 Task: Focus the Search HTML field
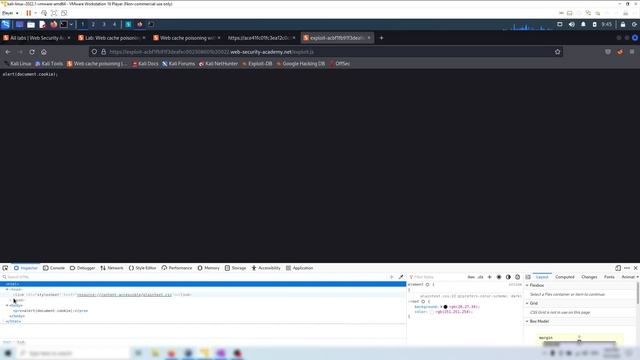click(194, 277)
